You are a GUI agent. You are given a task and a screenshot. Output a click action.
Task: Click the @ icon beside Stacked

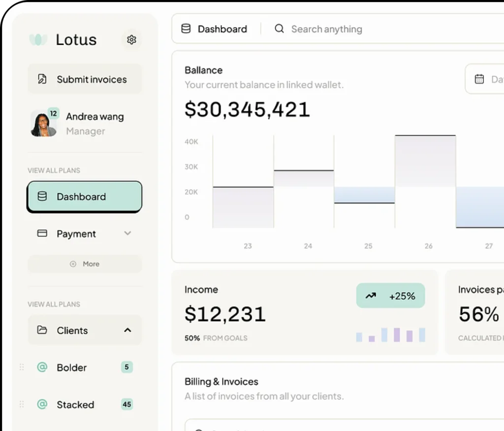(42, 404)
